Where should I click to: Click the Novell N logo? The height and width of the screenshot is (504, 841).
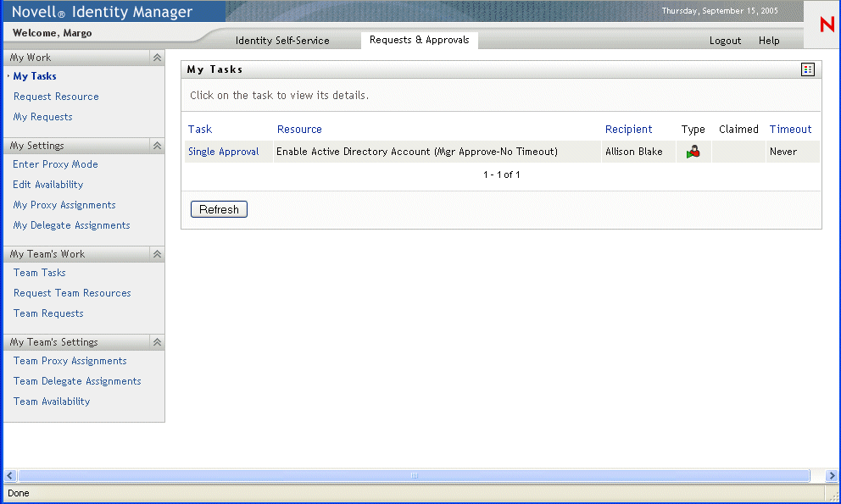827,24
